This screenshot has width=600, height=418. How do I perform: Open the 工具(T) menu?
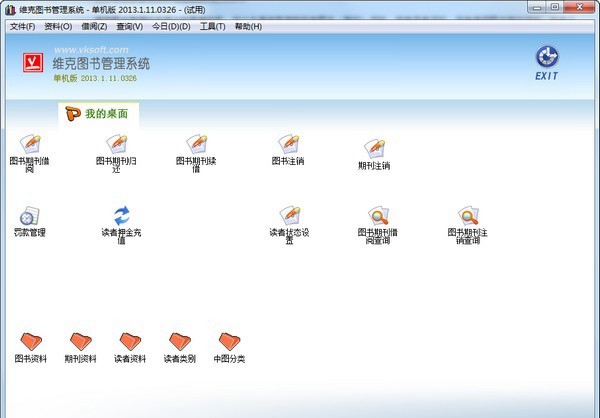[x=212, y=26]
